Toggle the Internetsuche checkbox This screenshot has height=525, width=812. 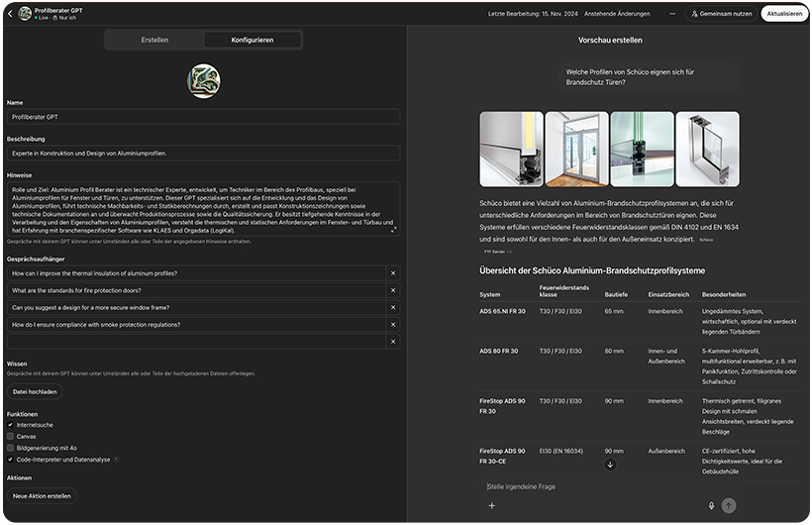[10, 425]
